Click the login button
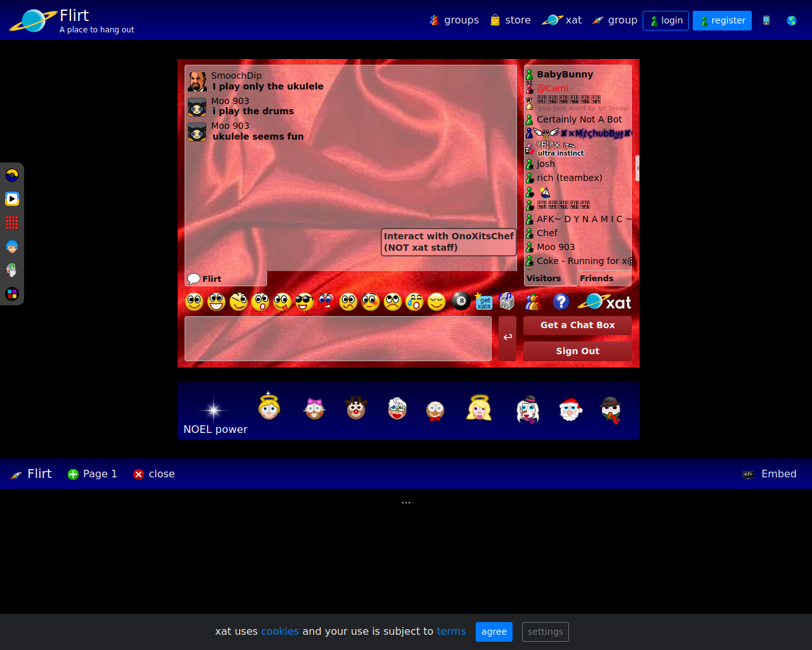Viewport: 812px width, 650px height. tap(665, 20)
